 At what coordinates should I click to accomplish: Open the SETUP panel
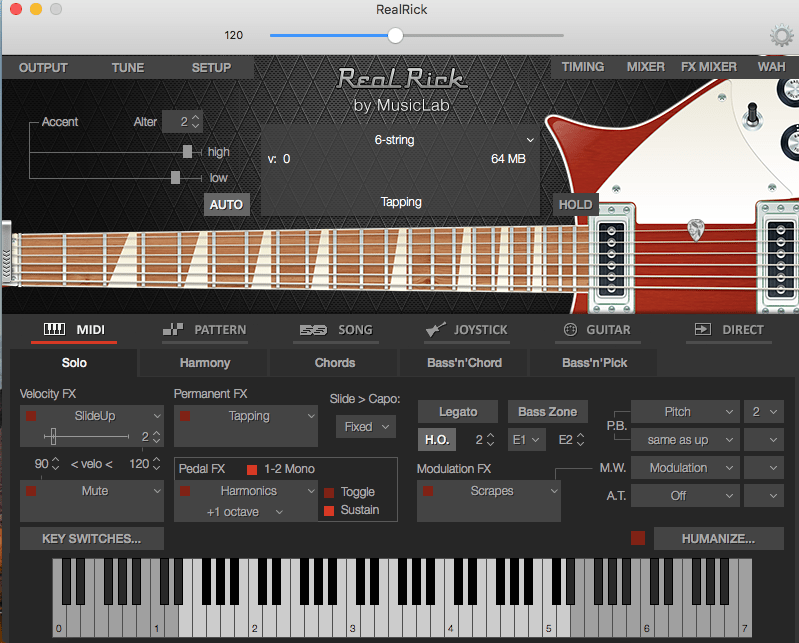point(211,68)
